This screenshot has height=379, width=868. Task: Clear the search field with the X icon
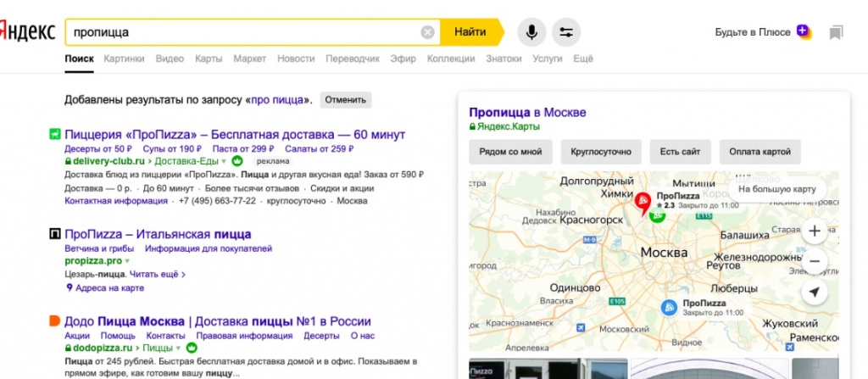click(427, 32)
